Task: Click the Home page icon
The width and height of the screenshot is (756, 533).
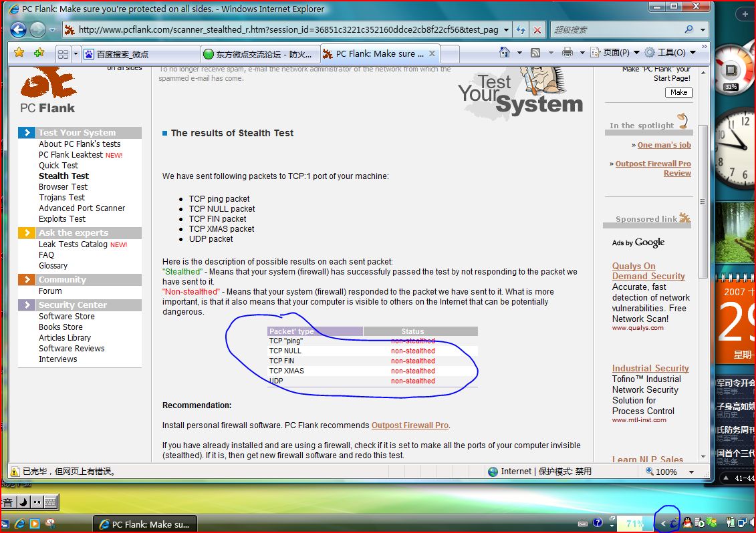Action: tap(505, 53)
